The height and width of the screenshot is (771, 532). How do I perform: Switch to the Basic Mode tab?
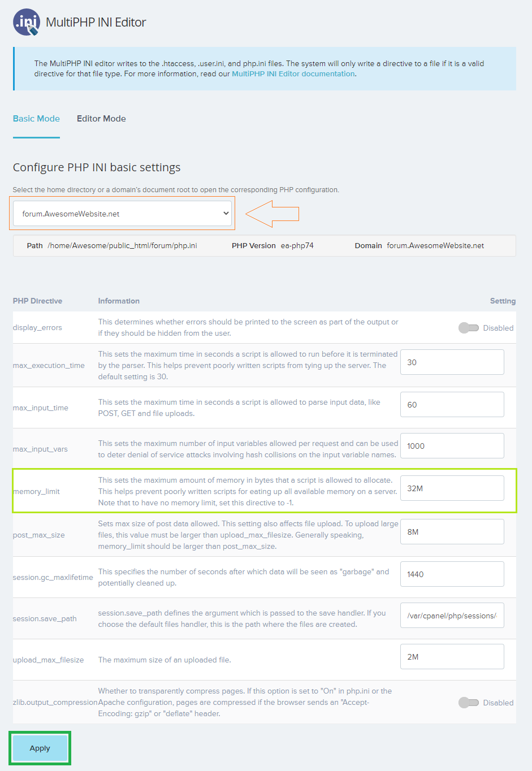click(x=36, y=119)
